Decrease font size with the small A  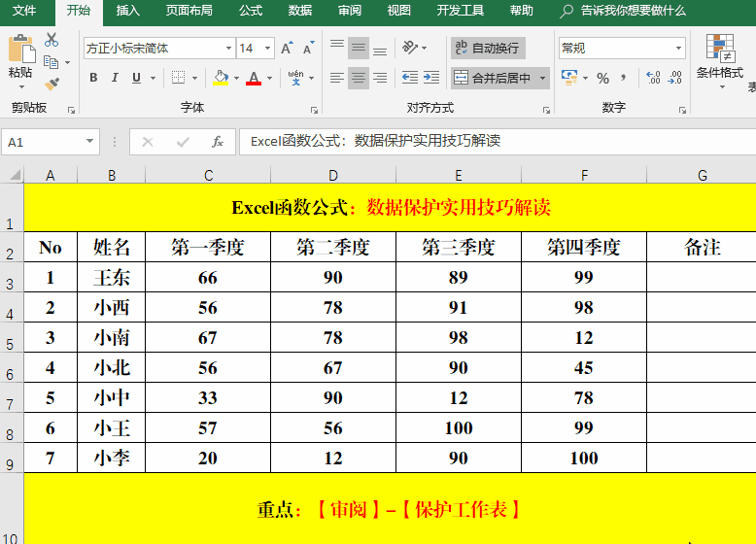309,49
